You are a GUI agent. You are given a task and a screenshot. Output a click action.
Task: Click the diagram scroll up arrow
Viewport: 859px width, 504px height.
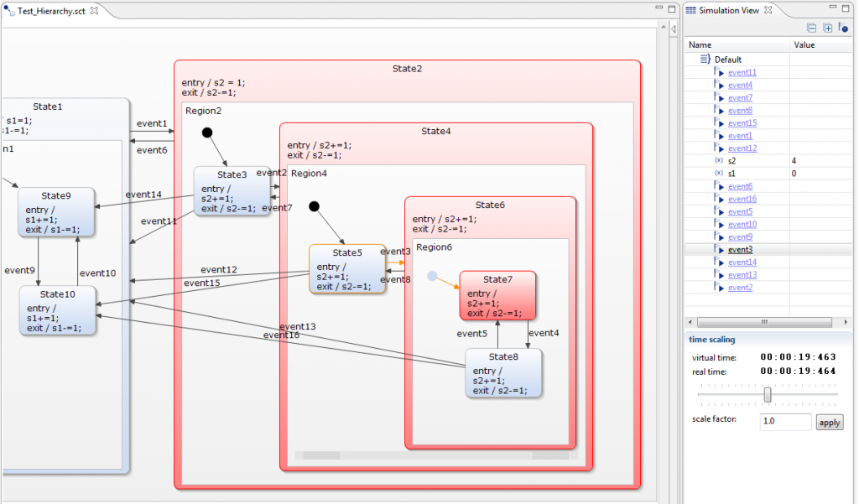[x=663, y=27]
